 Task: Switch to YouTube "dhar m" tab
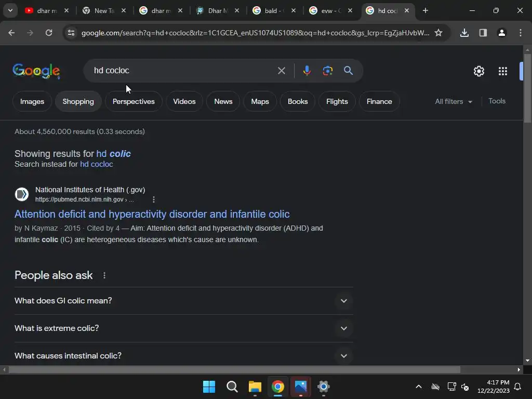(47, 10)
